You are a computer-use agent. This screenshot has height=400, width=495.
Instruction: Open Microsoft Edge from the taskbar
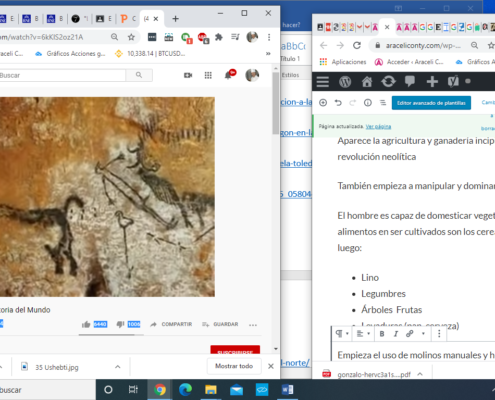[185, 390]
